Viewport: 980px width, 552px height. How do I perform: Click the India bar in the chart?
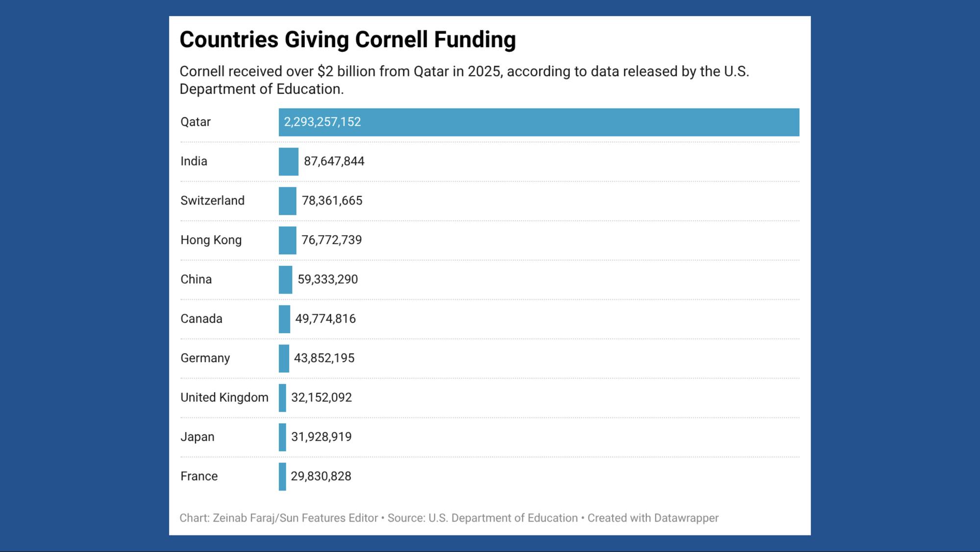point(288,161)
